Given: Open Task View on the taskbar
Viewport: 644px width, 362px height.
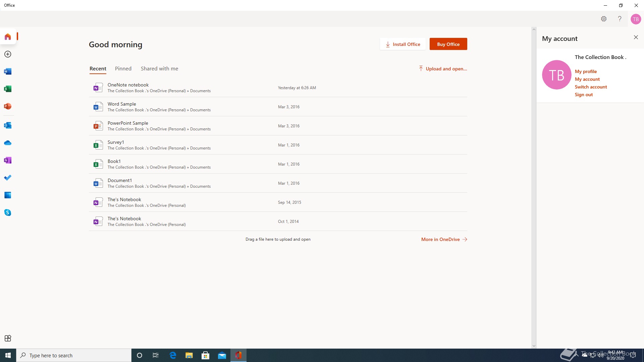Looking at the screenshot, I should (x=156, y=355).
